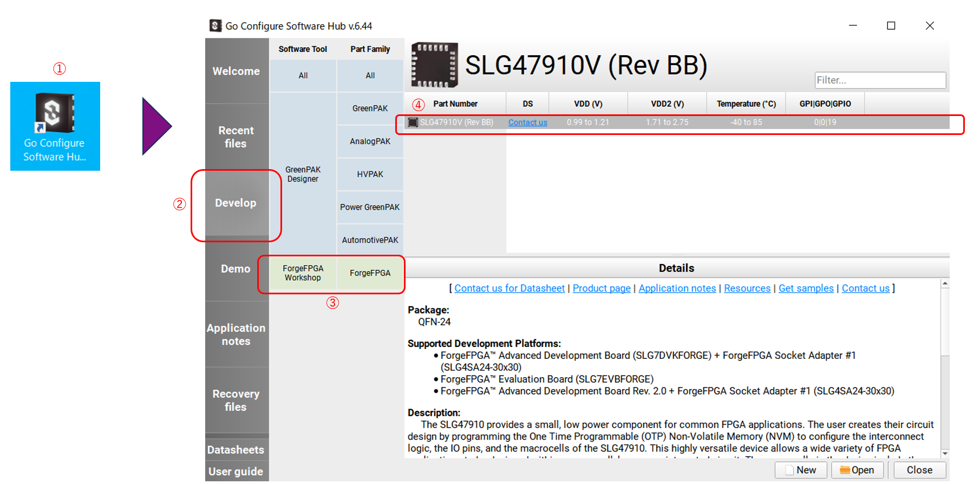This screenshot has height=484, width=980.
Task: Select the GreenPAK Designer software tool
Action: [303, 174]
